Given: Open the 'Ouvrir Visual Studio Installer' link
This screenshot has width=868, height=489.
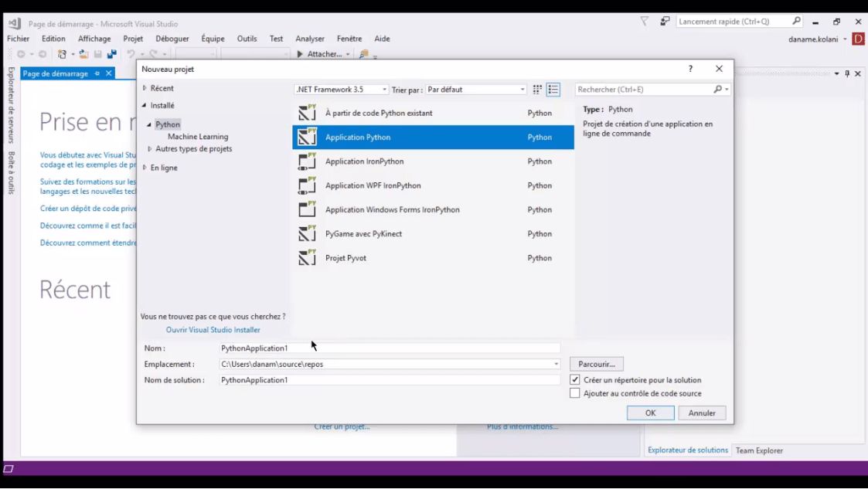Looking at the screenshot, I should point(213,330).
